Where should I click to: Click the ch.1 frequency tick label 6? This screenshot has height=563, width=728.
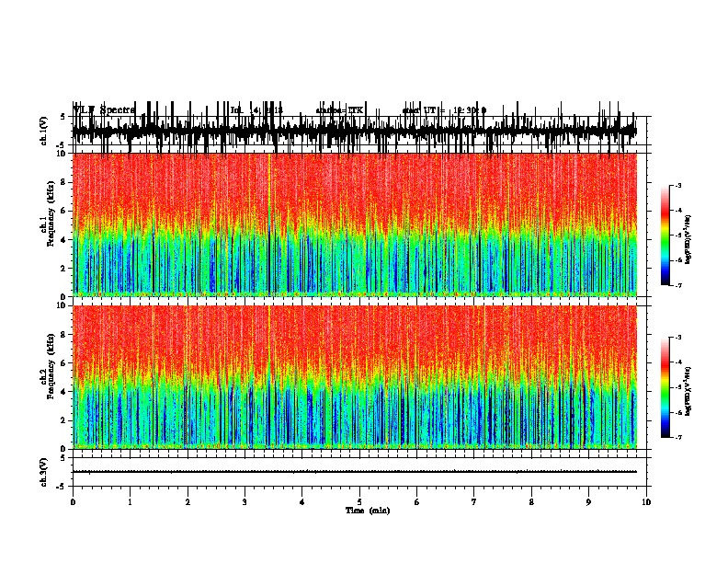tap(64, 212)
